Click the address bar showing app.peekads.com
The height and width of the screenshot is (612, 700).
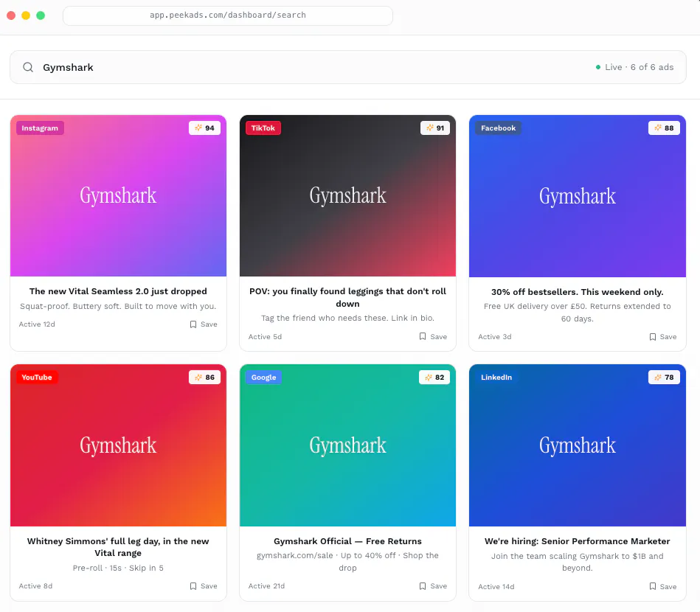pyautogui.click(x=228, y=15)
